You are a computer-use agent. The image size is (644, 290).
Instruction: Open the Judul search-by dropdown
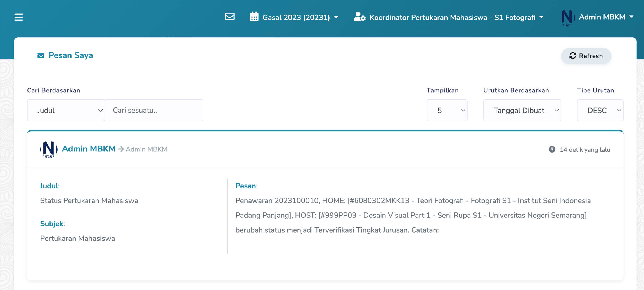(x=66, y=110)
